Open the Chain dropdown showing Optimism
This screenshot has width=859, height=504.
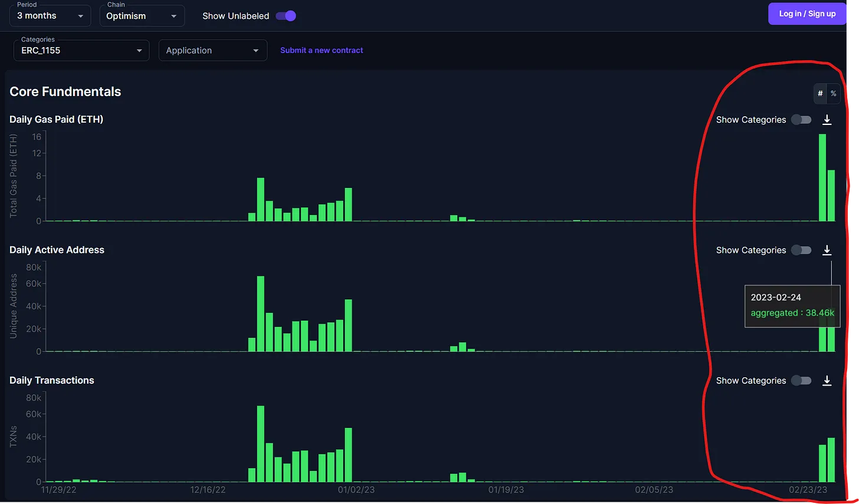pos(142,16)
